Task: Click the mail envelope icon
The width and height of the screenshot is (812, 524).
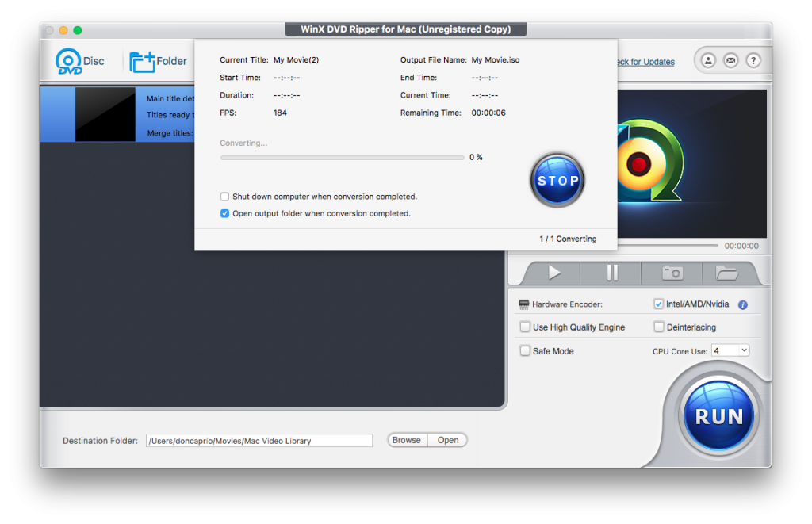Action: click(730, 60)
